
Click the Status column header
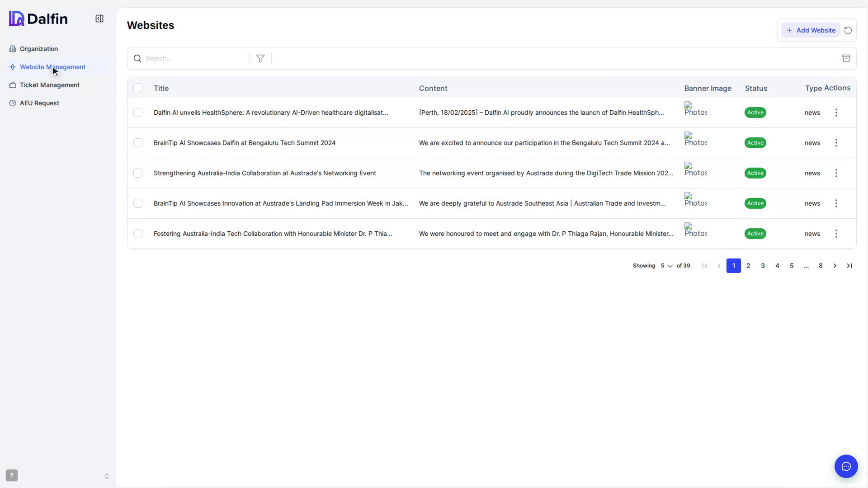756,88
